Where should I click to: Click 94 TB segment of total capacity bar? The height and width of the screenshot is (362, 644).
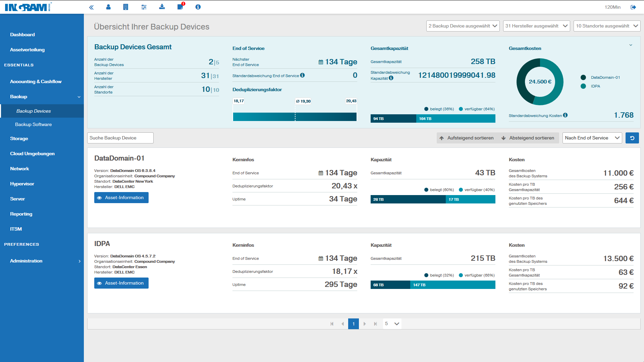393,119
